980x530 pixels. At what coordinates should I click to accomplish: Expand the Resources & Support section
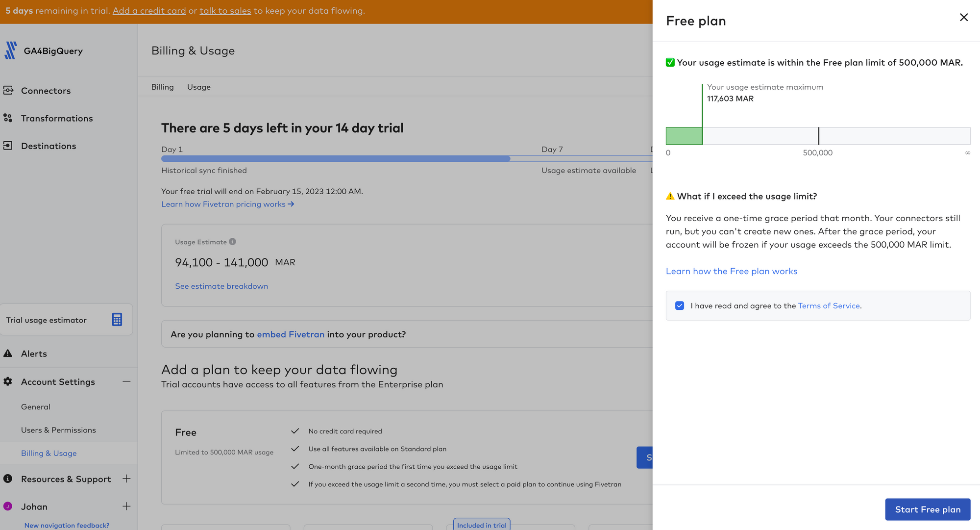click(x=126, y=479)
